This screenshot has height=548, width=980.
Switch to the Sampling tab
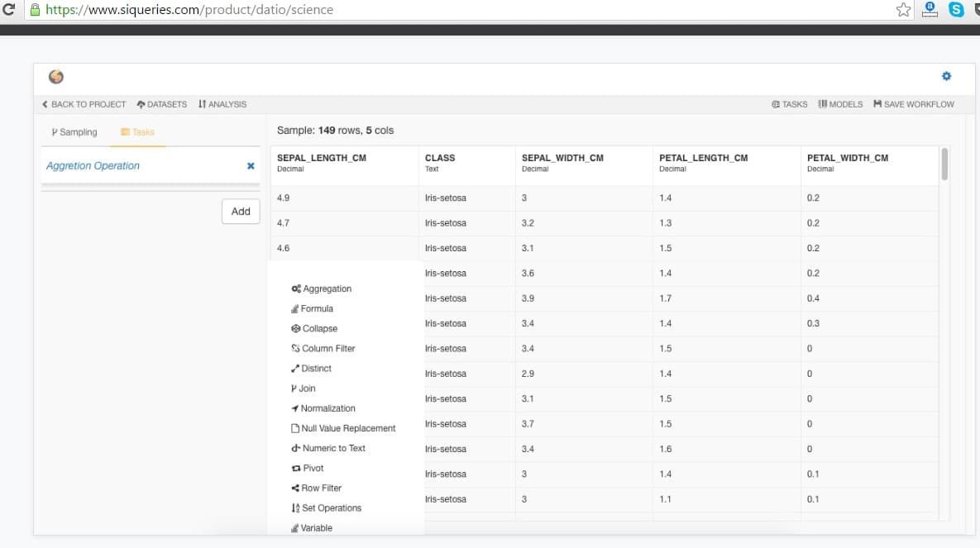[74, 132]
